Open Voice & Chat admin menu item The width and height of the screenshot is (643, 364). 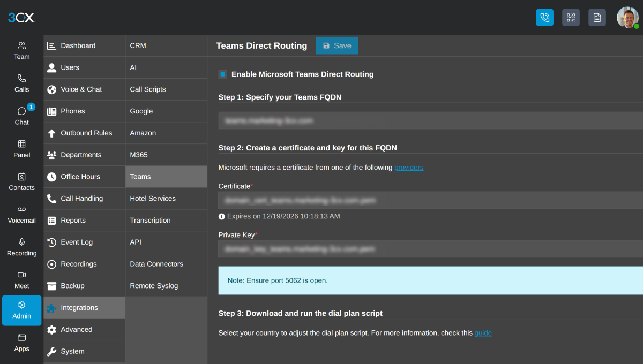[x=84, y=89]
